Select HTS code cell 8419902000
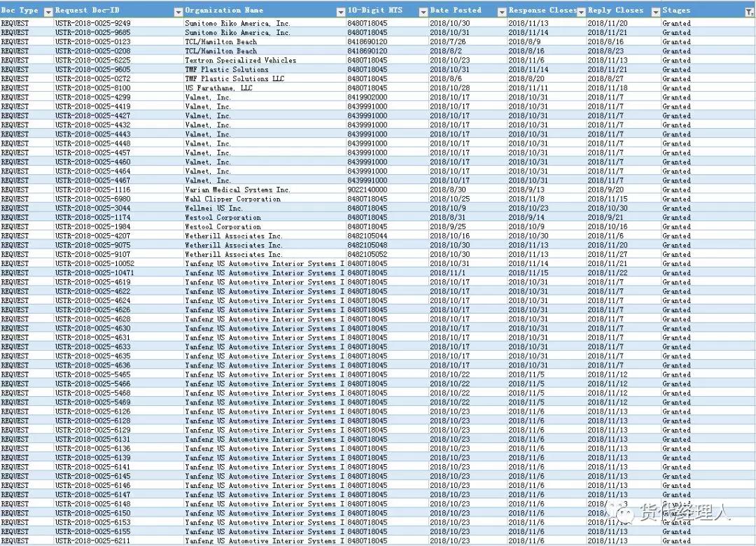 coord(387,97)
